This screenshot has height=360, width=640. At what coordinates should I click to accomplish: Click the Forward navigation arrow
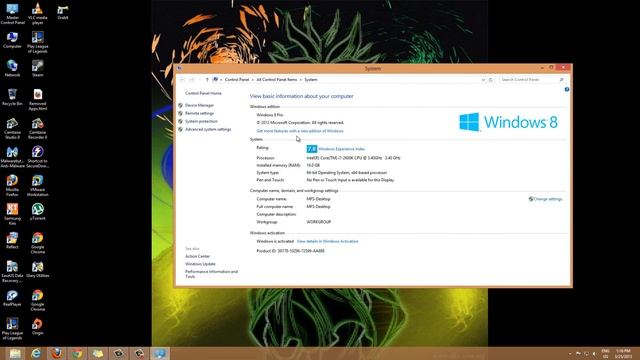(191, 80)
